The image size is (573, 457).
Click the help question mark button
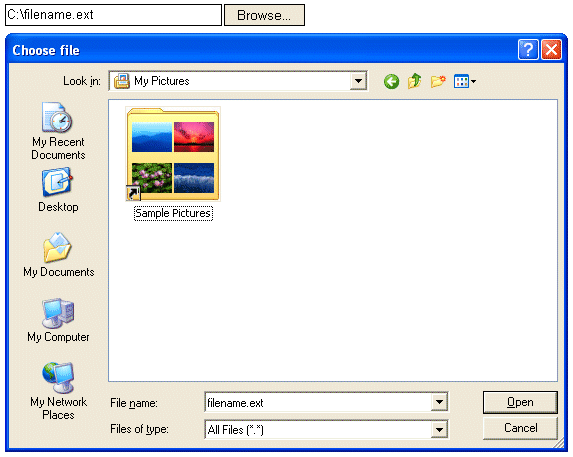(528, 49)
